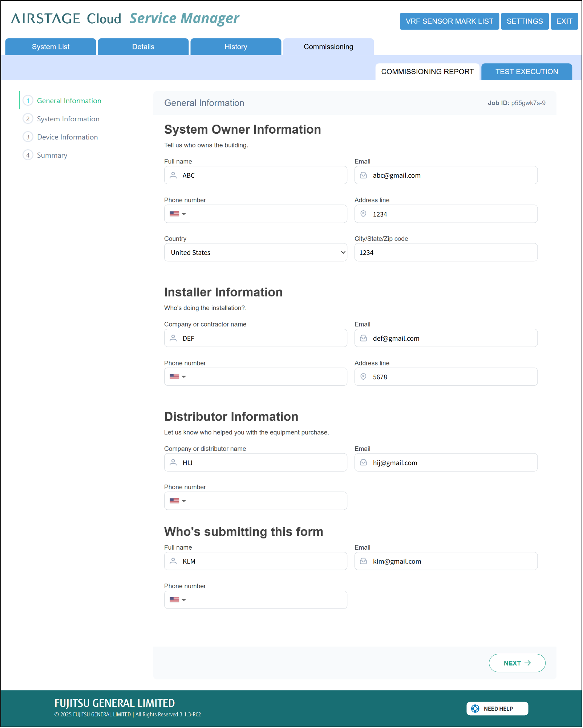Expand the submitter phone country flag selector
This screenshot has height=728, width=583.
tap(178, 600)
